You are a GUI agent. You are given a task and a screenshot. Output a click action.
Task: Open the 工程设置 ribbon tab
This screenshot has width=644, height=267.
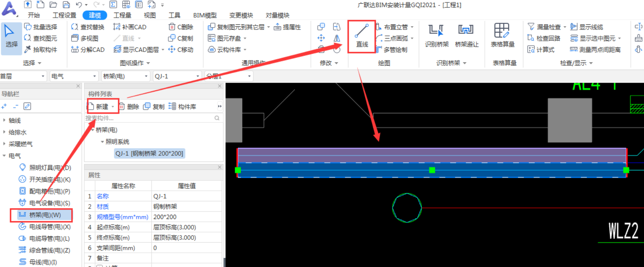pos(64,15)
